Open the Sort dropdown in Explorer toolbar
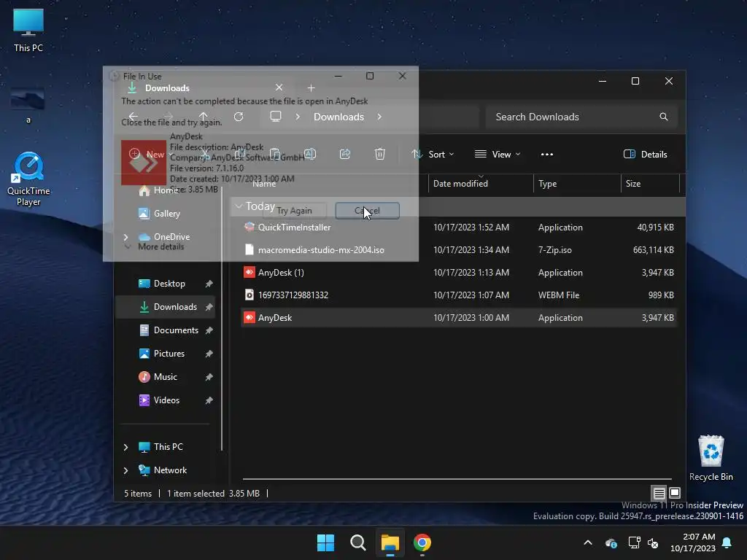 pos(433,155)
